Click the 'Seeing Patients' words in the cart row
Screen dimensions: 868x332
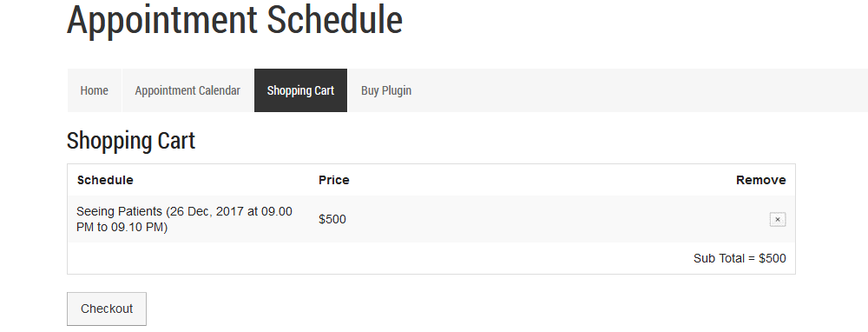(119, 212)
